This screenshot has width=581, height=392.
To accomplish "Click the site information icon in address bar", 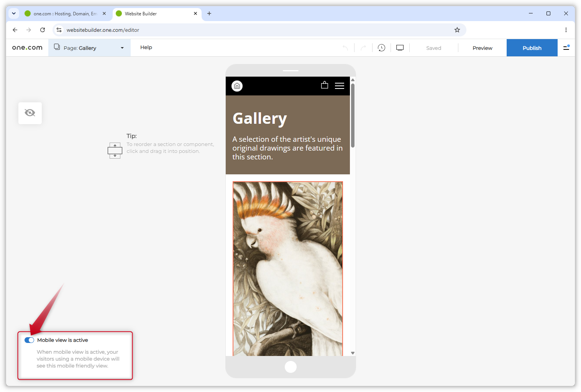I will [x=59, y=30].
